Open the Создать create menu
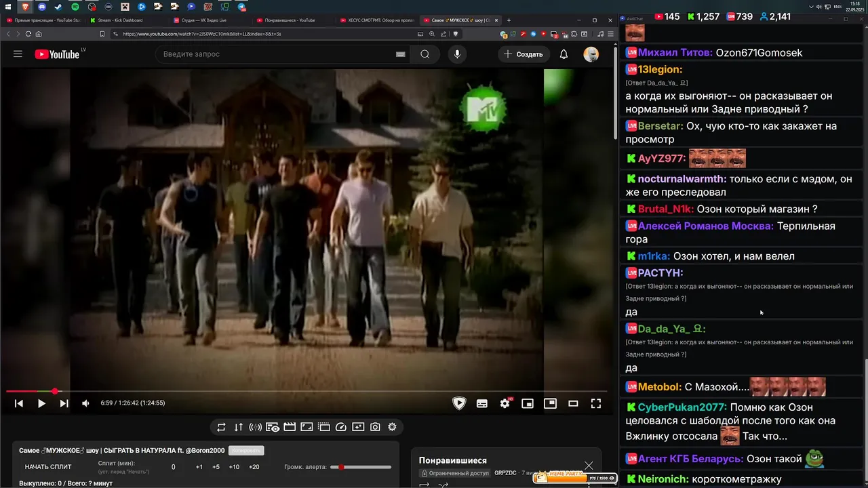 coord(524,54)
